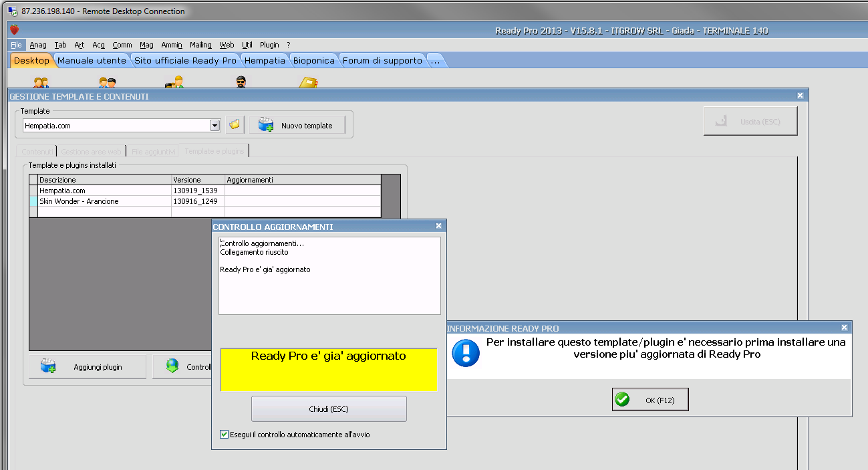
Task: Click the blue exclamation information icon
Action: pos(466,352)
